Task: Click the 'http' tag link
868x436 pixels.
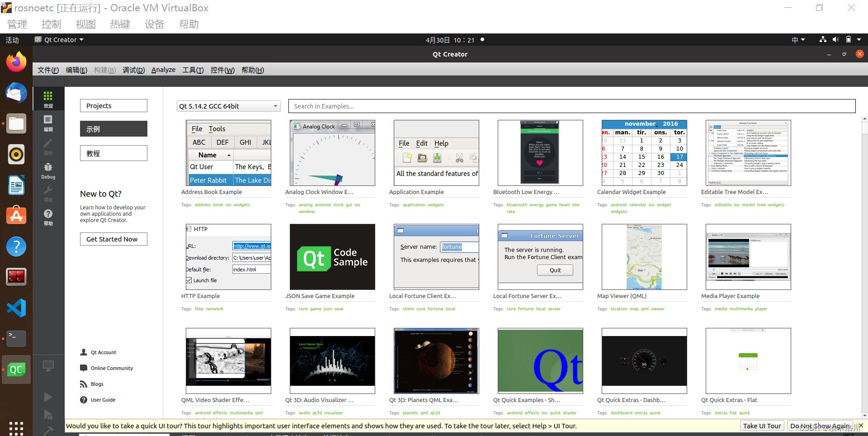Action: [x=199, y=309]
